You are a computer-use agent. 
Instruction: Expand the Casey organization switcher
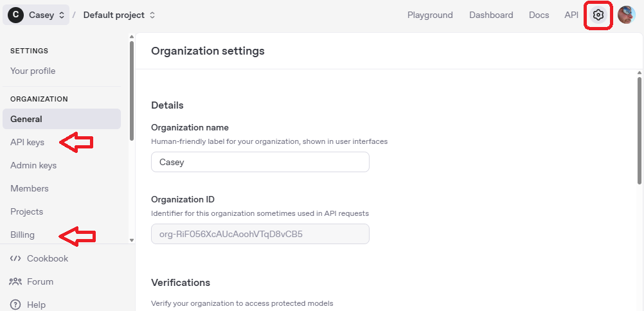tap(62, 15)
